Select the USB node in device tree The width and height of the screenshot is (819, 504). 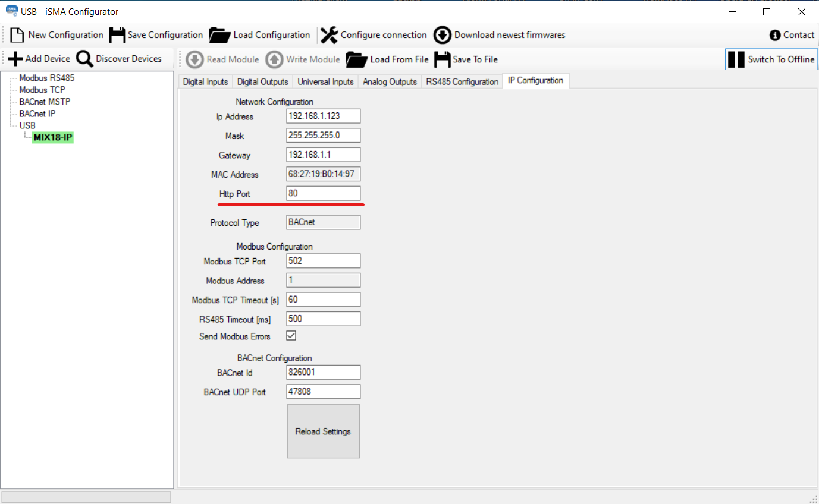[x=27, y=125]
